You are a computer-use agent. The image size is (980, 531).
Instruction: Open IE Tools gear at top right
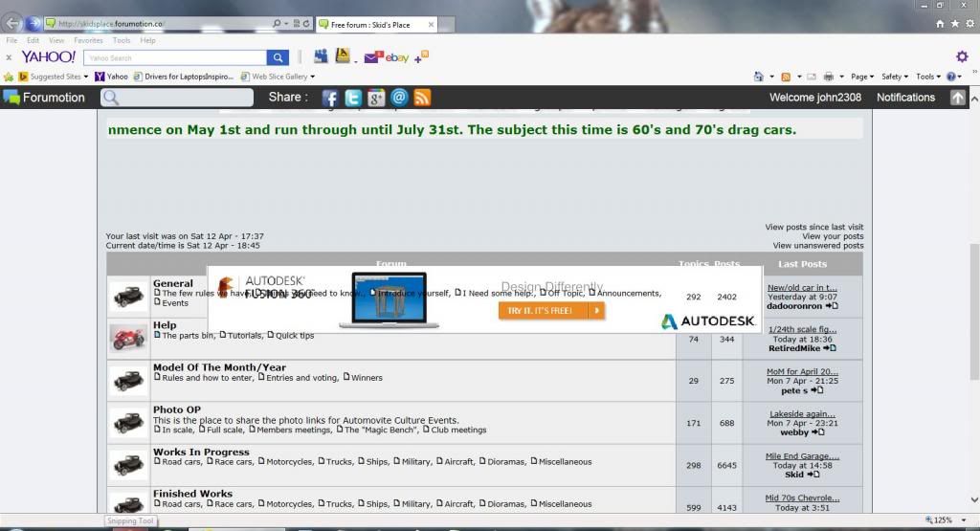tap(969, 24)
